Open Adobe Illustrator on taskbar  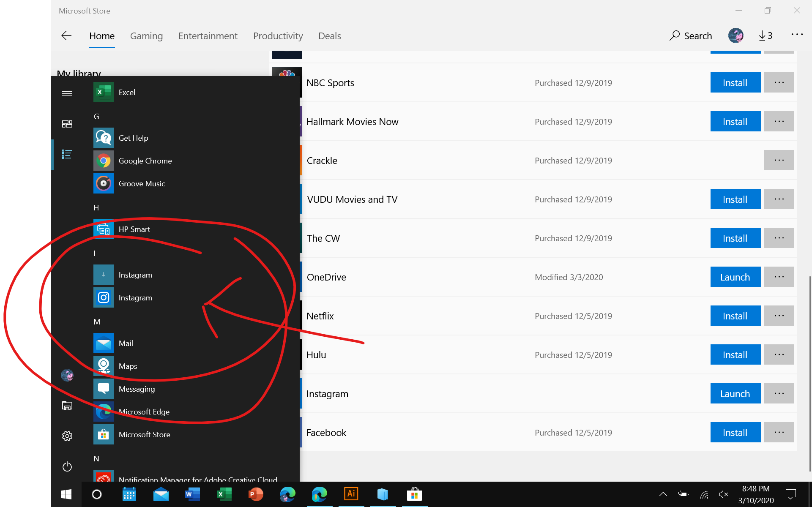(x=351, y=494)
